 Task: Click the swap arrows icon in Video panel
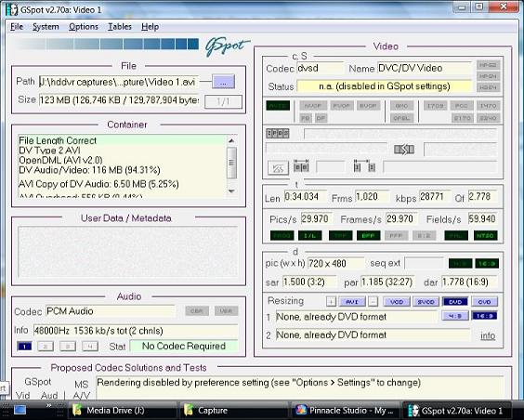[x=404, y=150]
